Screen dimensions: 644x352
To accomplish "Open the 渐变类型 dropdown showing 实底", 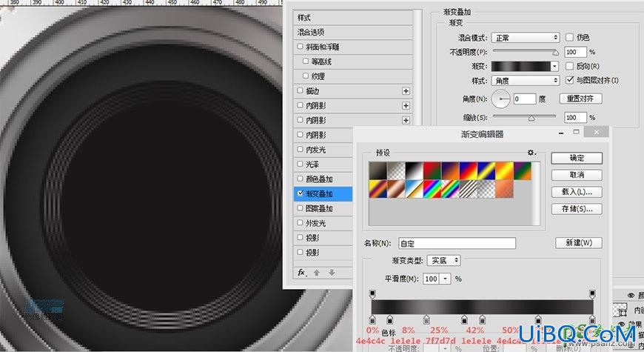I will click(443, 260).
